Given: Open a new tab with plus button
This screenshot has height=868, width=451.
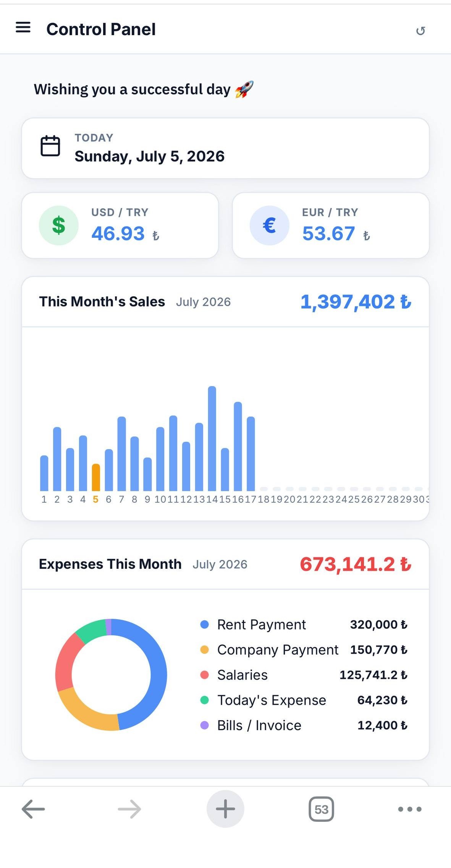Looking at the screenshot, I should (225, 809).
